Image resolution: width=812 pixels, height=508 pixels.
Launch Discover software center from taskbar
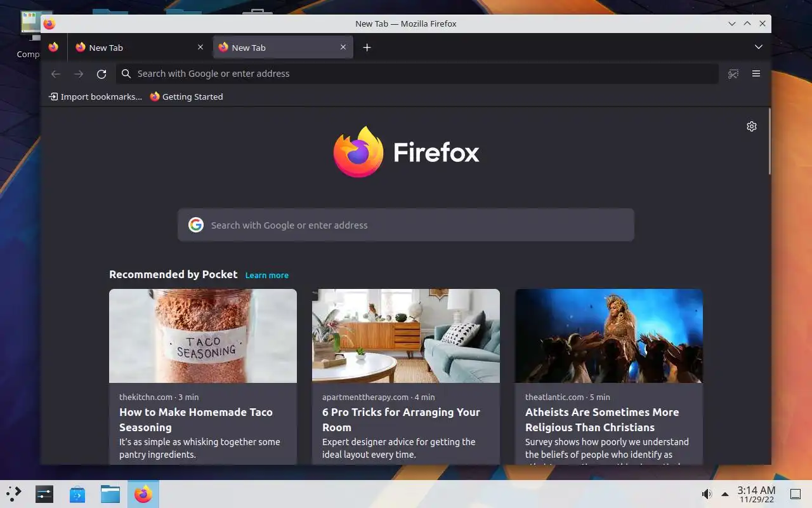(77, 493)
